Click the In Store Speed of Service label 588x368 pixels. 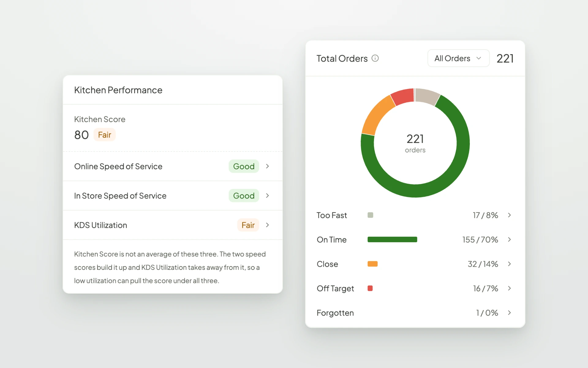[120, 196]
